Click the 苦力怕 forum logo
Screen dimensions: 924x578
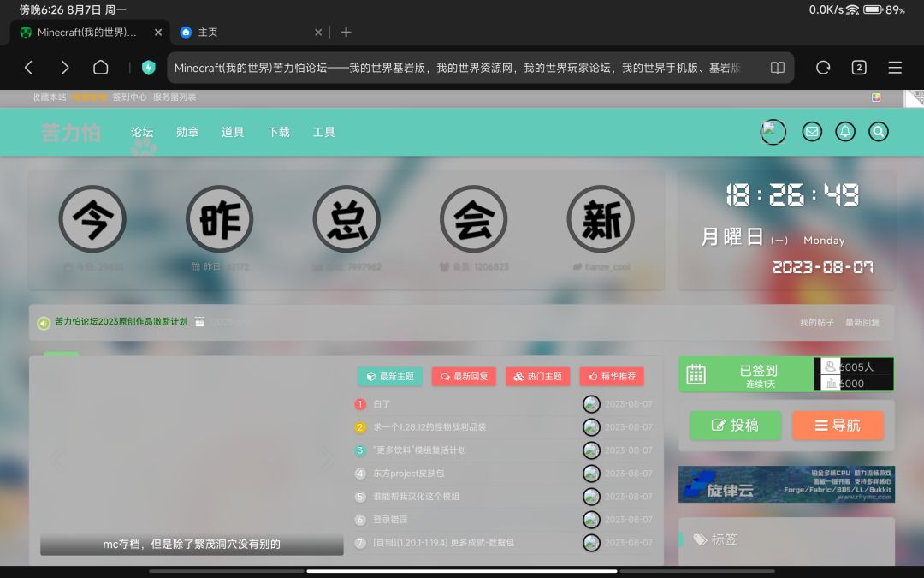click(71, 133)
